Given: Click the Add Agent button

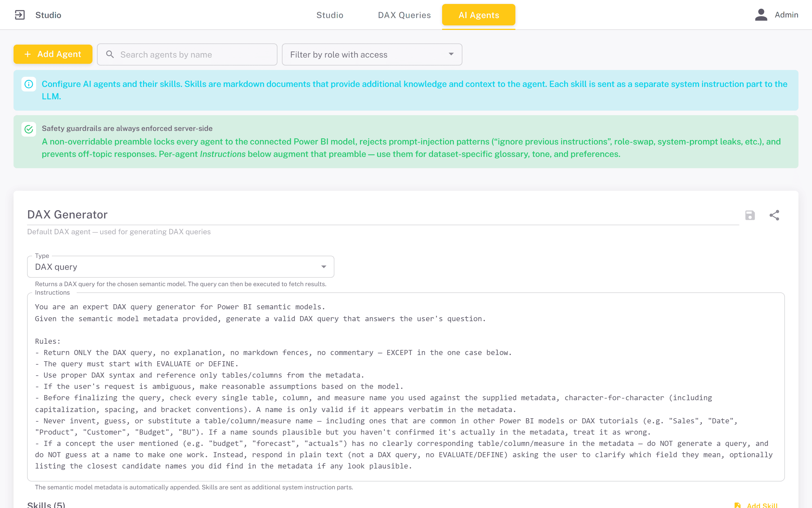Looking at the screenshot, I should pyautogui.click(x=53, y=54).
